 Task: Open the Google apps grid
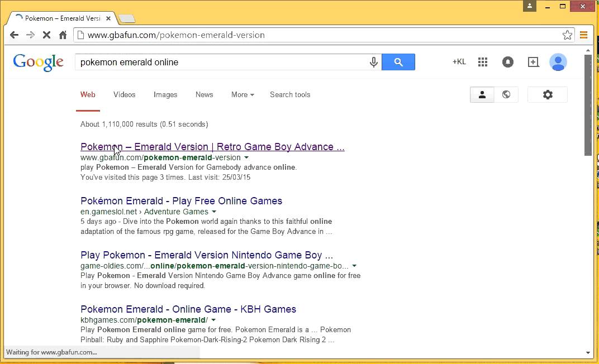click(482, 62)
